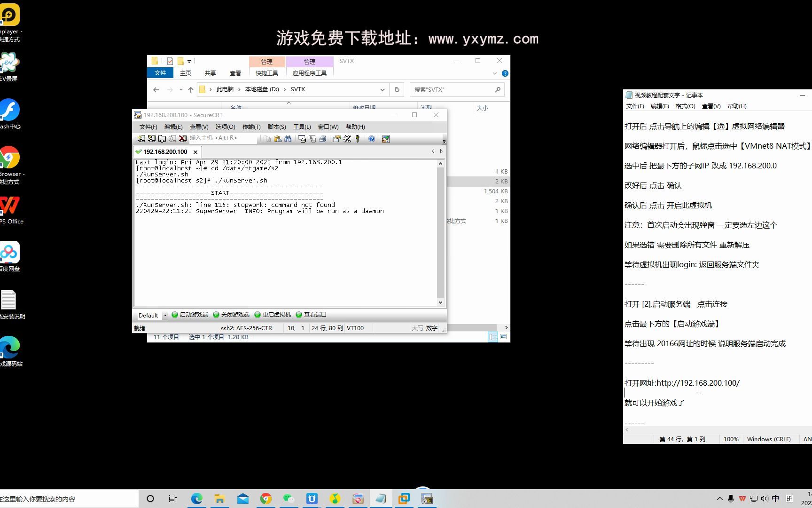
Task: Click the Quick Connect icon in SecureCRT toolbar
Action: [151, 139]
